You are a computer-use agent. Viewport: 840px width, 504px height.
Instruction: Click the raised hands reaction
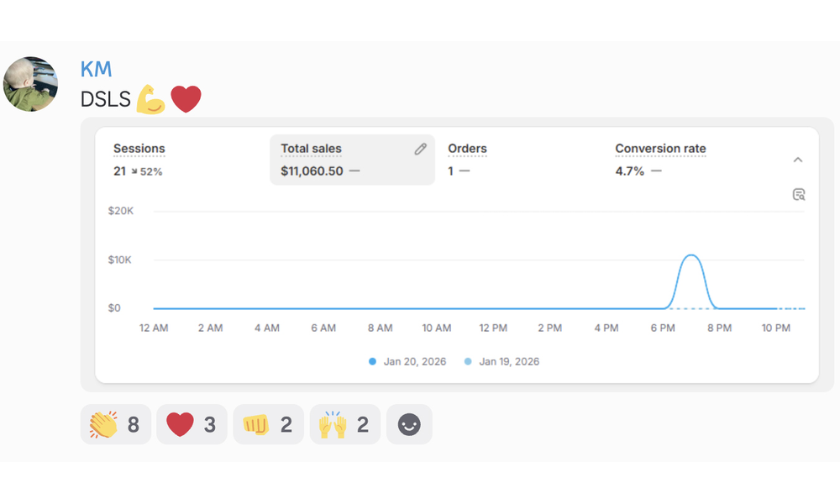click(x=344, y=425)
